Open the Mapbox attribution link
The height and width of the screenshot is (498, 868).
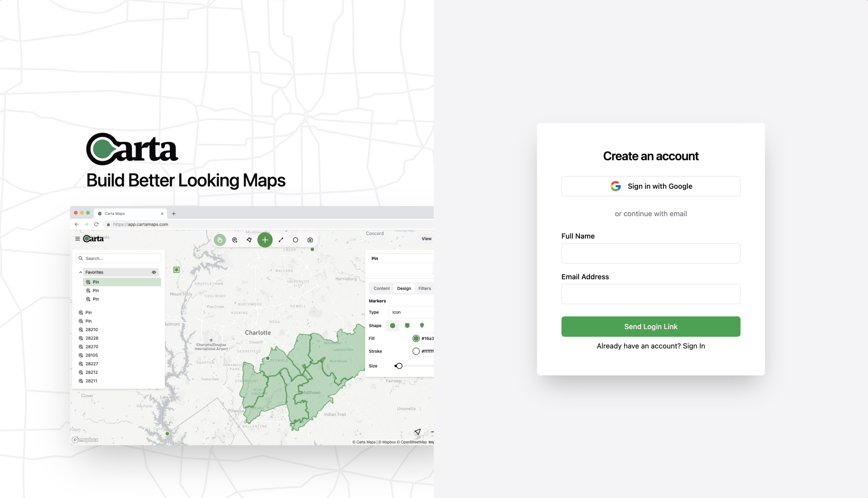[387, 442]
